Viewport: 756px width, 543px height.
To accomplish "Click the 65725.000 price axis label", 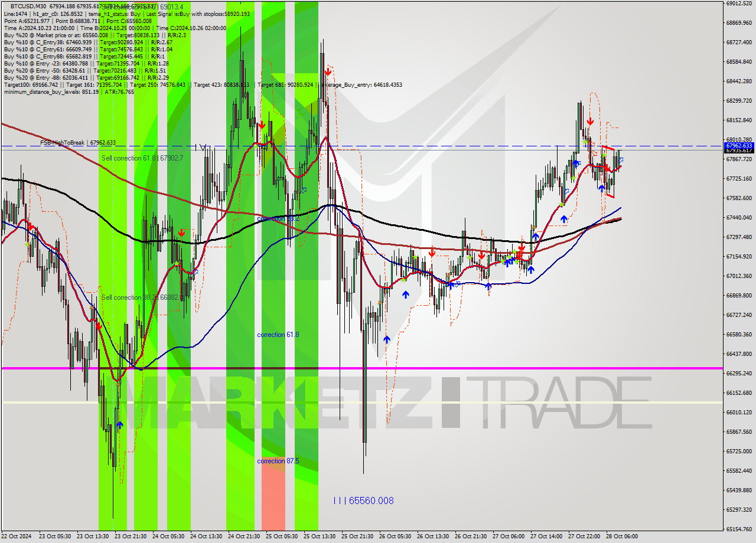I will (x=739, y=451).
